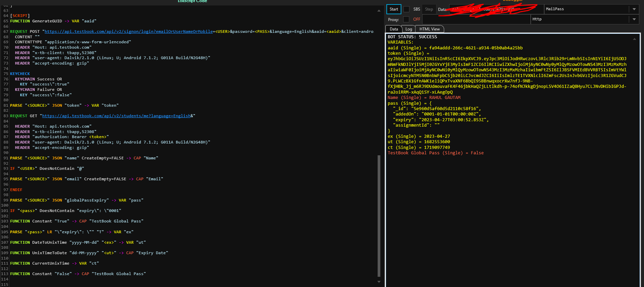The height and width of the screenshot is (287, 644).
Task: Click the authorization Bearer token header line
Action: (x=62, y=136)
